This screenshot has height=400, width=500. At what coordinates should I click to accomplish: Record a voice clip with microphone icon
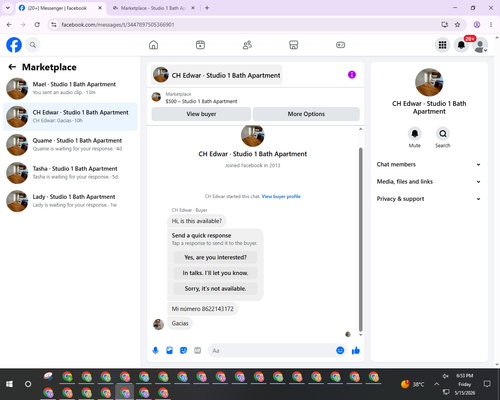coord(155,350)
